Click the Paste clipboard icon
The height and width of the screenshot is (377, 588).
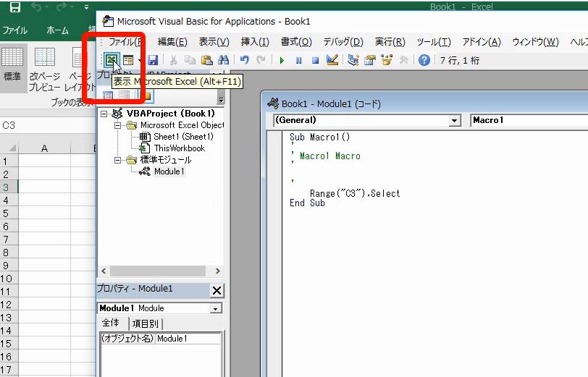pyautogui.click(x=206, y=60)
